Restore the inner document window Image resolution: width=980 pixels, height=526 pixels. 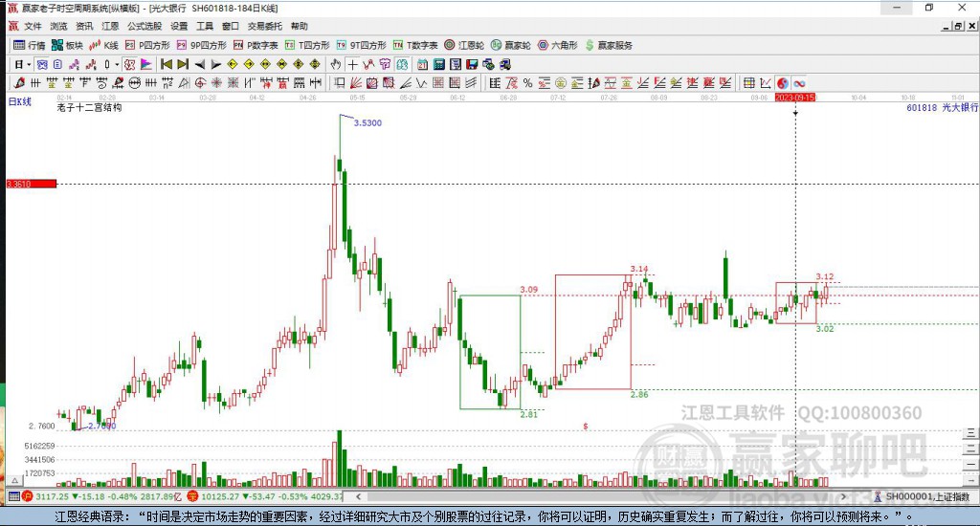[x=959, y=26]
